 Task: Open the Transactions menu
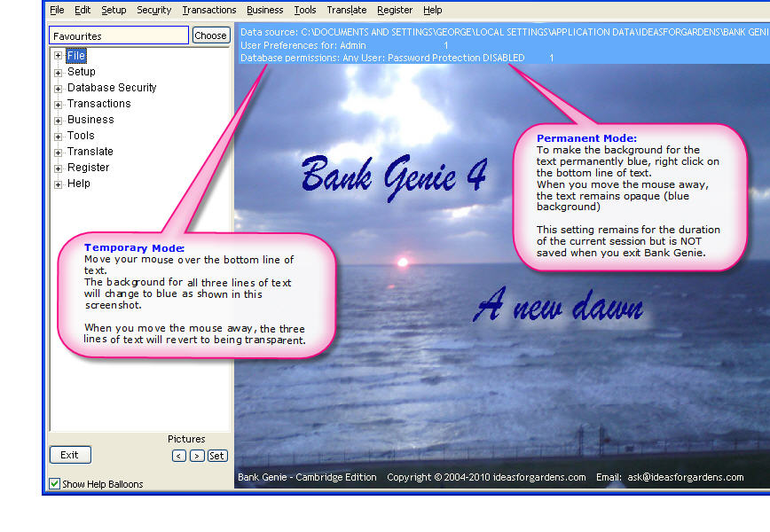tap(209, 10)
